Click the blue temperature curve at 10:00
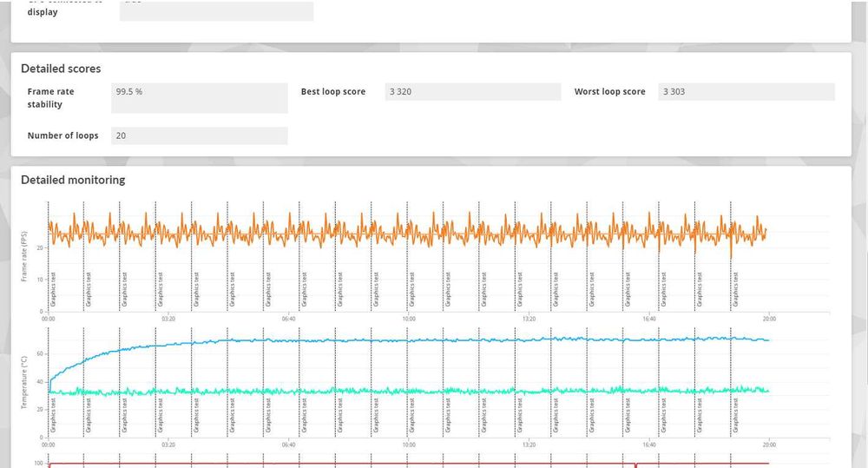868x468 pixels. [x=409, y=340]
